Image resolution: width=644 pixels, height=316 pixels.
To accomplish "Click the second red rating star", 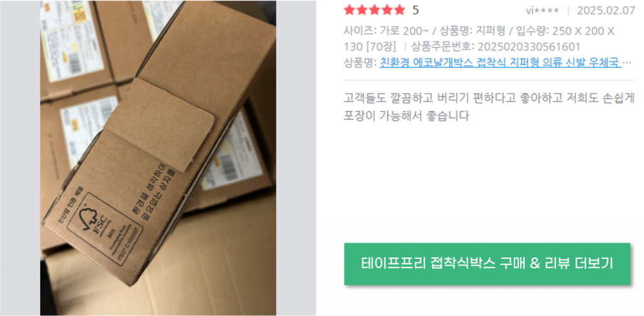I will (x=362, y=10).
